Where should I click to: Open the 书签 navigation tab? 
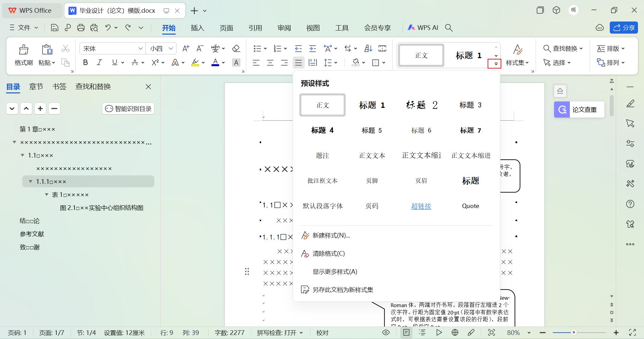[59, 87]
